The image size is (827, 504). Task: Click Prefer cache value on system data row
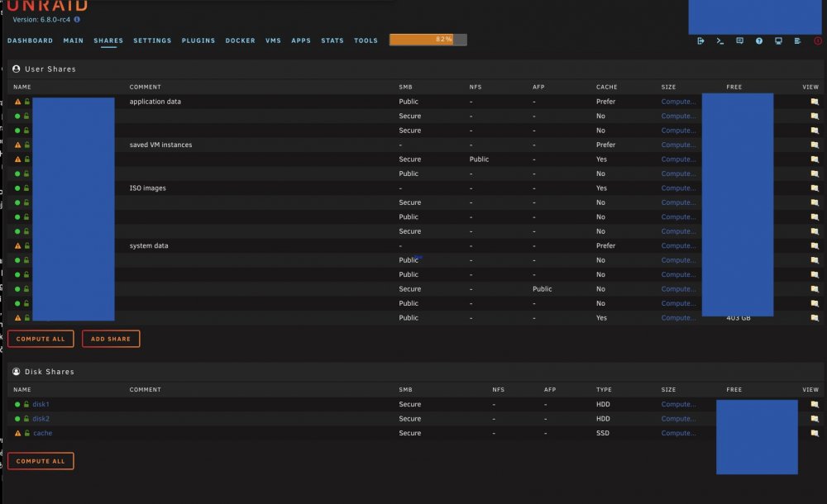(x=606, y=245)
